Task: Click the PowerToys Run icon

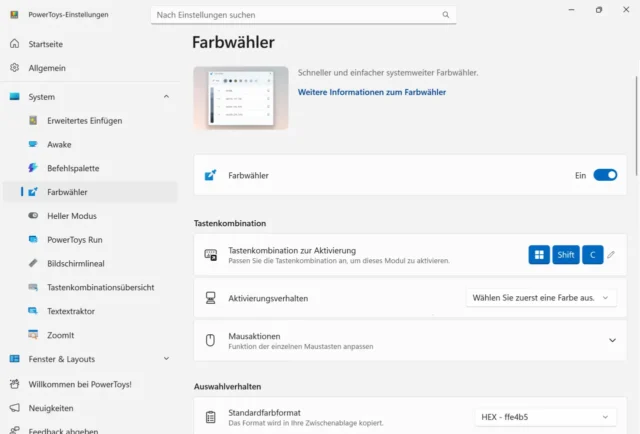Action: point(33,239)
